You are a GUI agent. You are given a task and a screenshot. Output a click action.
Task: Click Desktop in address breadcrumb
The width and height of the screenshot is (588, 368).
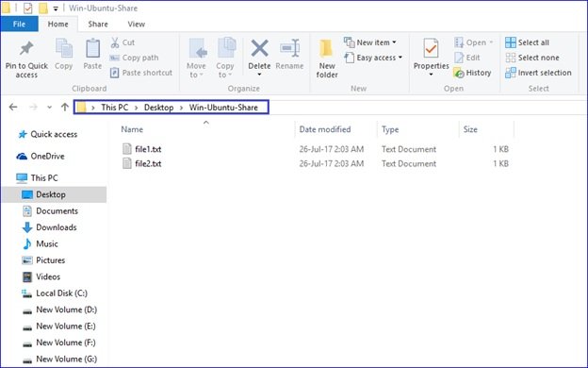(158, 108)
